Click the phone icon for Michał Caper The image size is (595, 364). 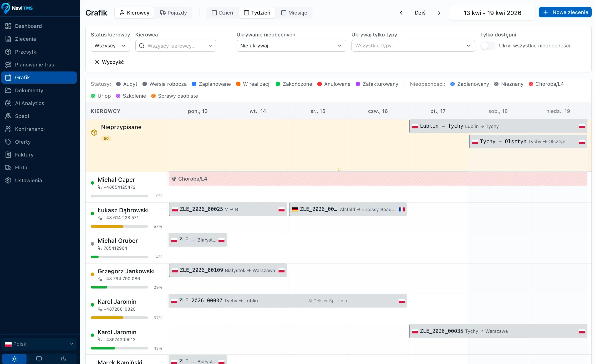(x=100, y=187)
